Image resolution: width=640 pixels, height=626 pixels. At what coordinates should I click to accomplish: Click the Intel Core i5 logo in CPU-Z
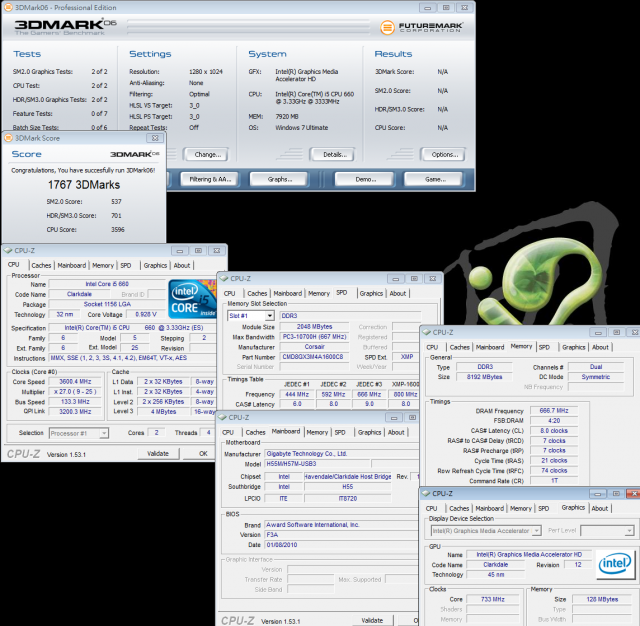(192, 299)
